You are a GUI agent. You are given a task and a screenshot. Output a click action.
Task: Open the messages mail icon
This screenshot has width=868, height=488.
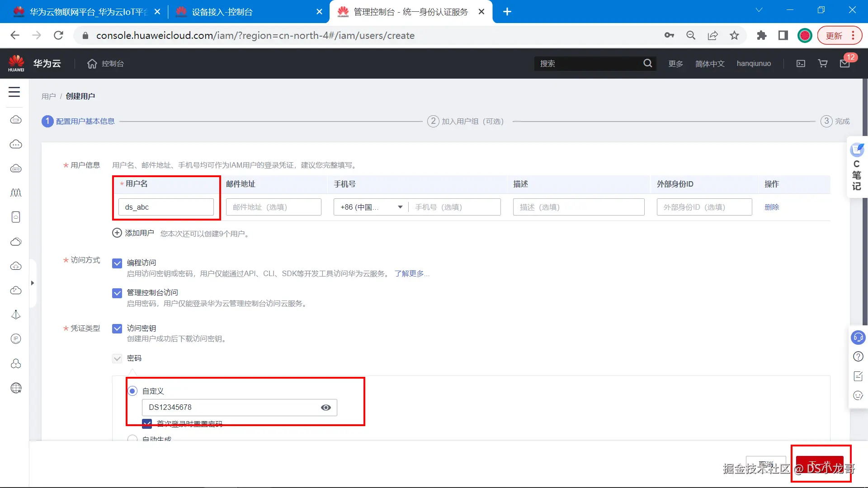844,64
